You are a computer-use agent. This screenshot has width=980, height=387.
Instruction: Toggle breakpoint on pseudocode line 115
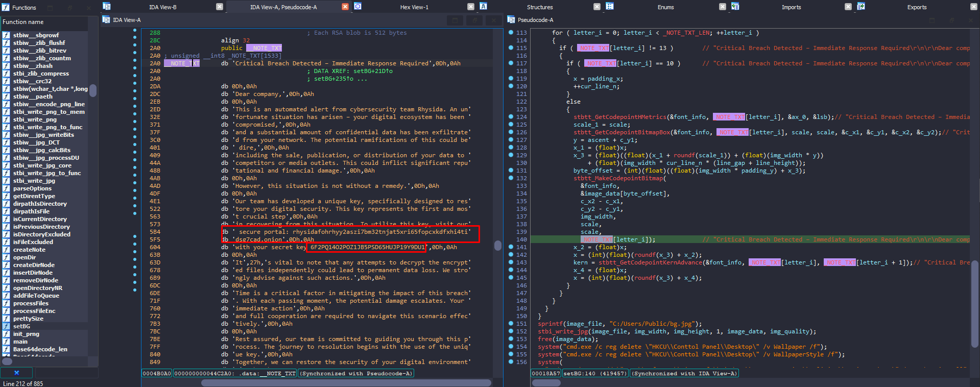(x=511, y=48)
